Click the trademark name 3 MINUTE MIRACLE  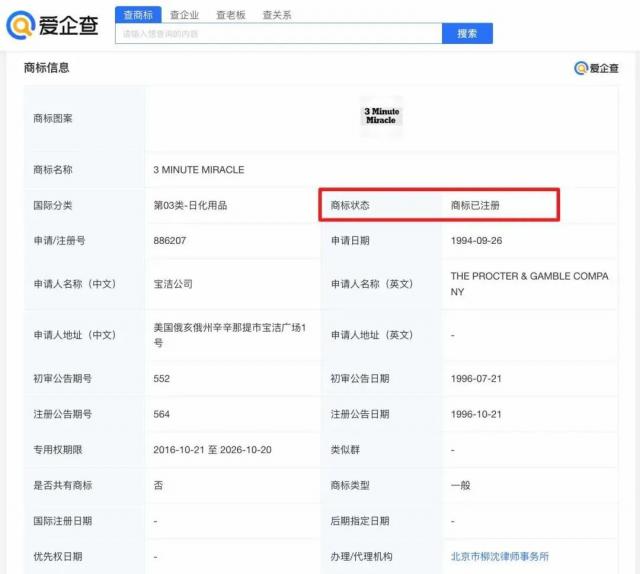coord(199,170)
